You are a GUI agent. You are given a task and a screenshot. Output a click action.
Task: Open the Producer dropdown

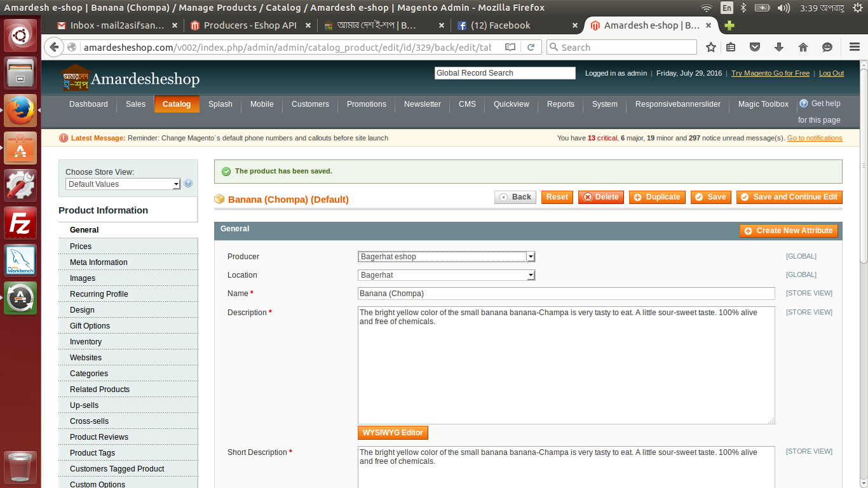click(447, 257)
